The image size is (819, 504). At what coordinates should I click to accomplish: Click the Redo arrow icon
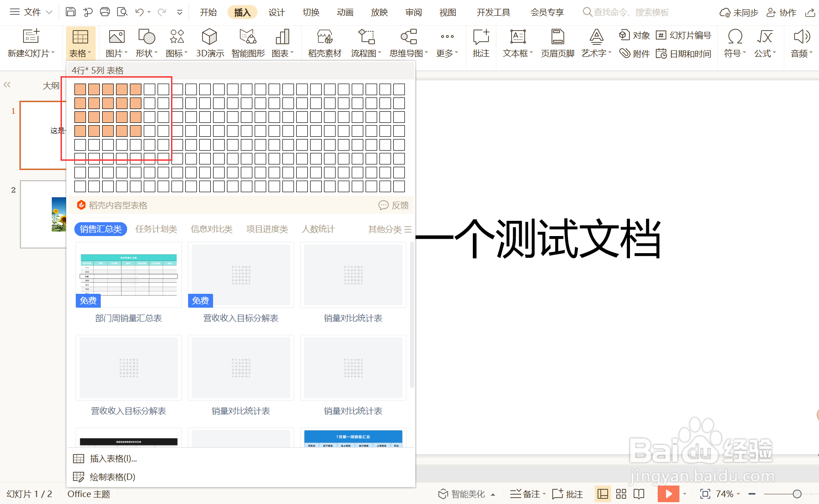coord(162,12)
